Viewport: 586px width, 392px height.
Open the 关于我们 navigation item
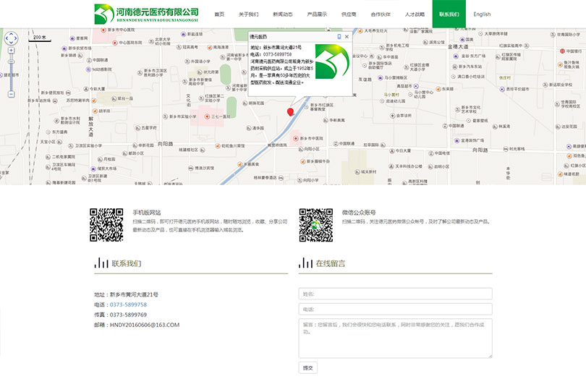click(248, 14)
